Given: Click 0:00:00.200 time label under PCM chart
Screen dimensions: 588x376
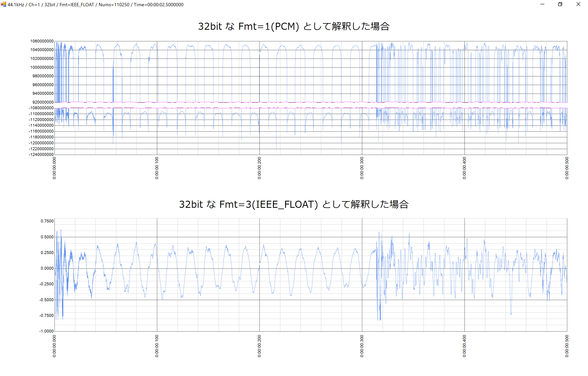Looking at the screenshot, I should point(260,168).
